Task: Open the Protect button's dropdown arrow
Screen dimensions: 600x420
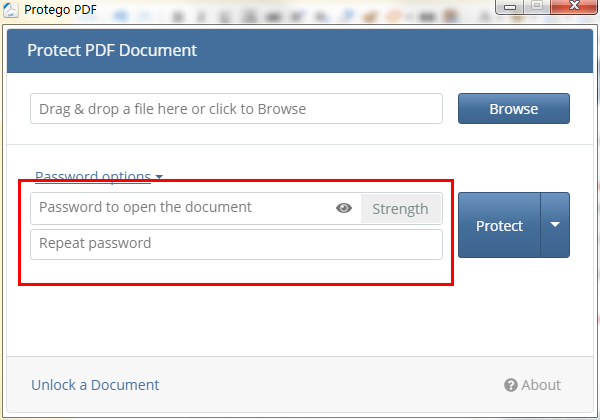Action: (555, 225)
